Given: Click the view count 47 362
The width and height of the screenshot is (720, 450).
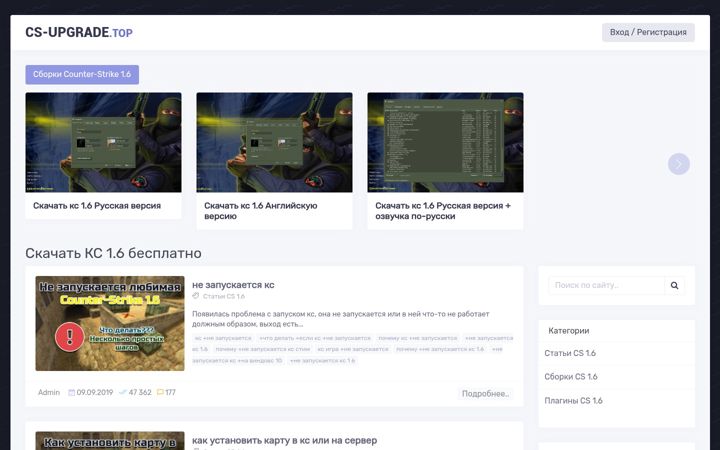Looking at the screenshot, I should tap(140, 393).
